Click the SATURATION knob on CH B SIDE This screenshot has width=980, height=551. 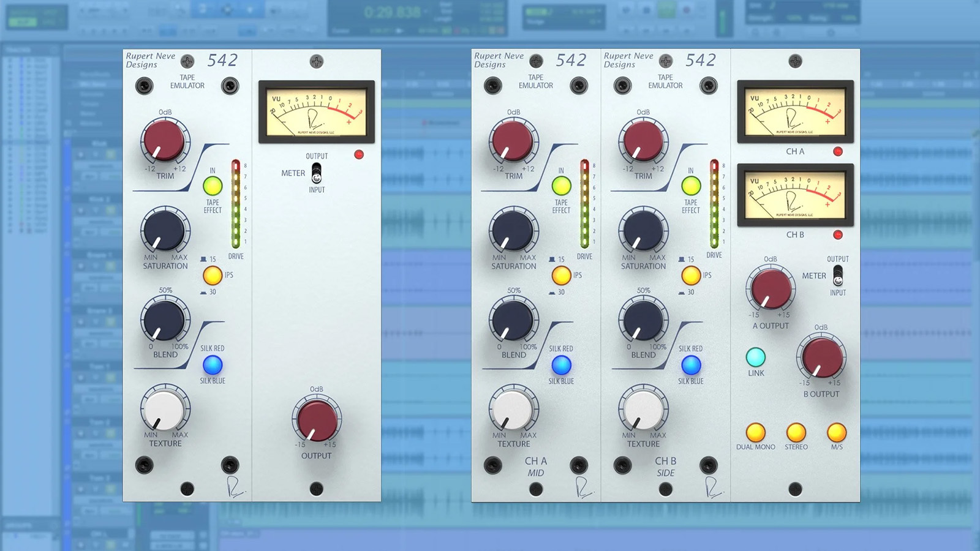[643, 230]
